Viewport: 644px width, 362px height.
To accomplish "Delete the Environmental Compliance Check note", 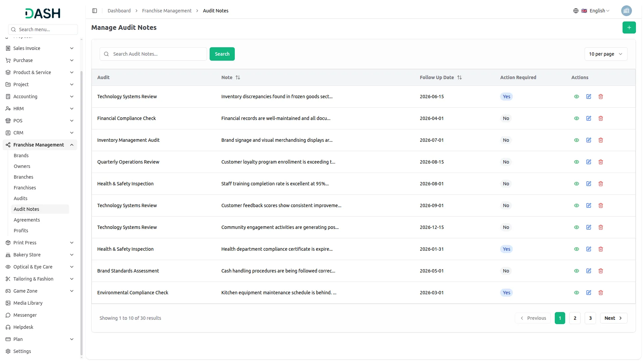I will (600, 293).
